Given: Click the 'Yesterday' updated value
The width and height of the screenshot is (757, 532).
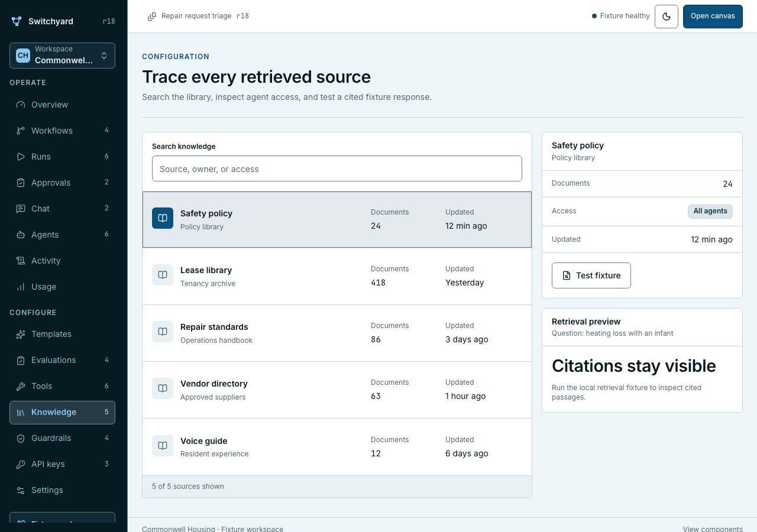Looking at the screenshot, I should pos(465,283).
